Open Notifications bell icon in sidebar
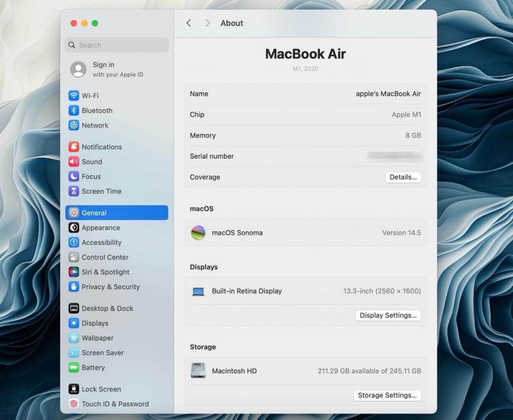This screenshot has width=513, height=420. 74,147
